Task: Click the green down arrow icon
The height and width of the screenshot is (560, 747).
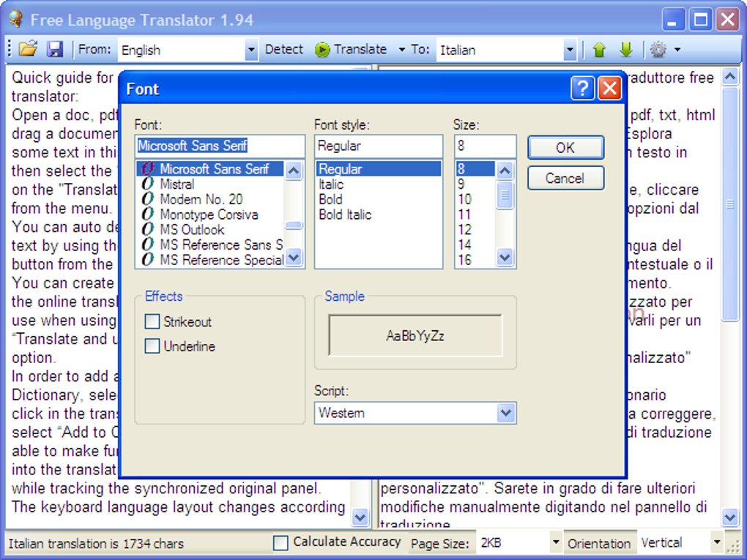Action: click(x=625, y=50)
